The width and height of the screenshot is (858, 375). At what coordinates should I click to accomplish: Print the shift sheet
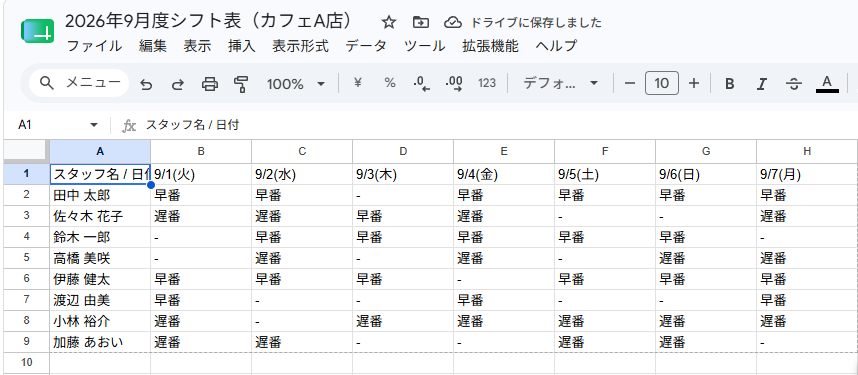coord(210,84)
